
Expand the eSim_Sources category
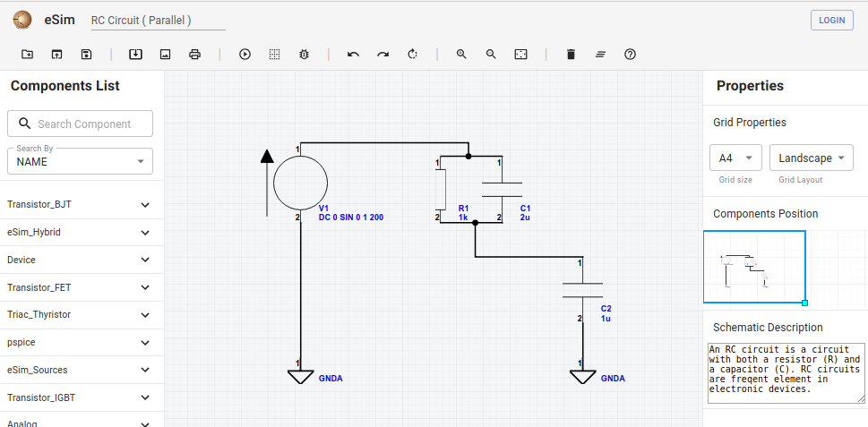(x=82, y=370)
